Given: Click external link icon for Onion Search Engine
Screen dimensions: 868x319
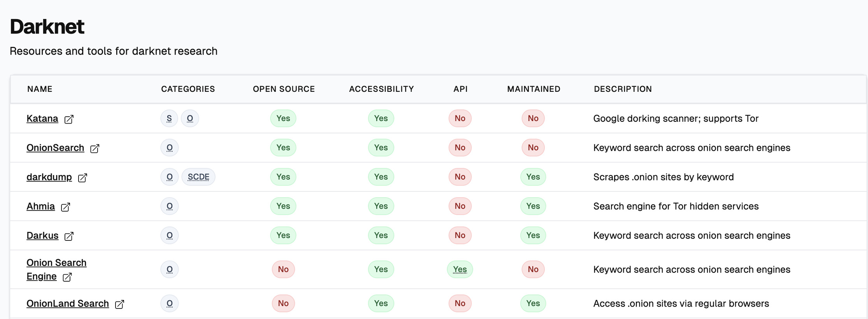Looking at the screenshot, I should pyautogui.click(x=67, y=277).
